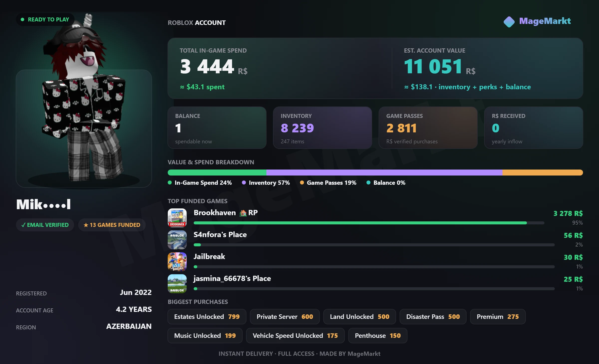
Task: Open the Inventory stat card
Action: tap(323, 128)
